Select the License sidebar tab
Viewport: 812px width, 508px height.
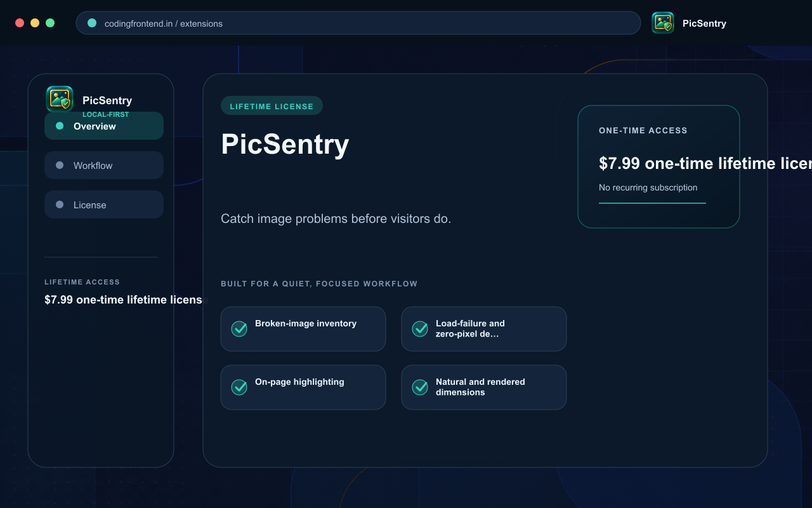pyautogui.click(x=104, y=204)
